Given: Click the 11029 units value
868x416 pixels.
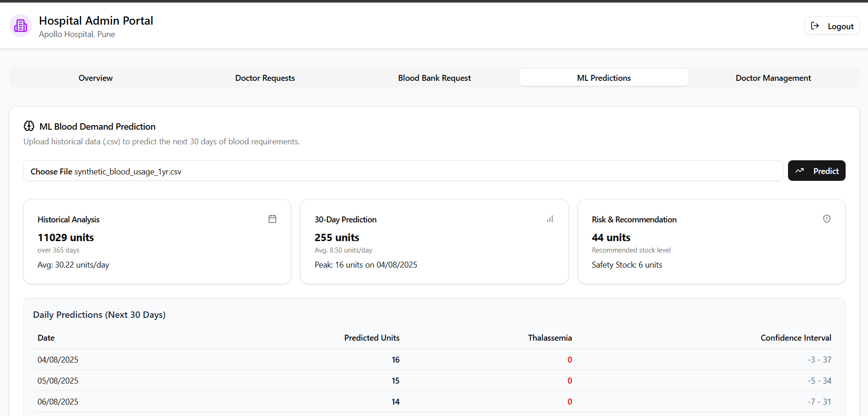Looking at the screenshot, I should point(66,237).
